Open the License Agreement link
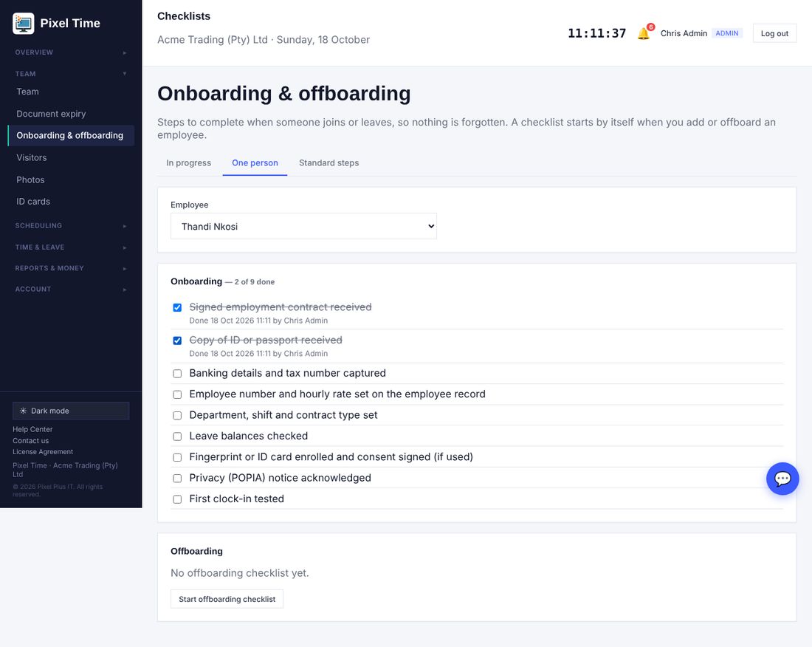Screen dimensions: 812x647 click(43, 452)
